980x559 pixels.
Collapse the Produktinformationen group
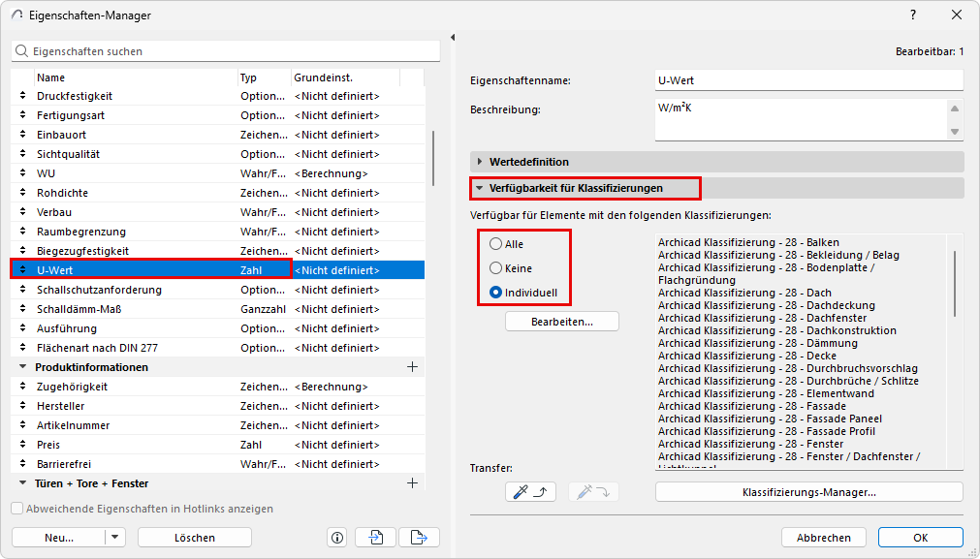[23, 366]
